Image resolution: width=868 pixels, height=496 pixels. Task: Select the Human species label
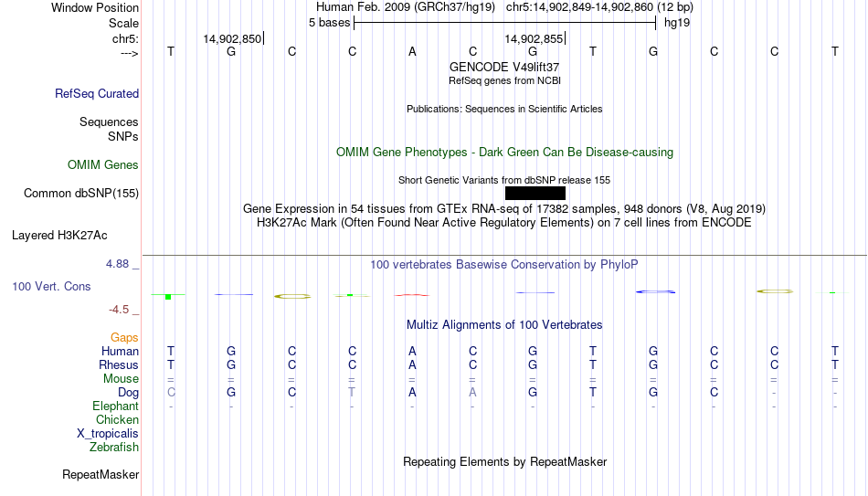pos(120,351)
